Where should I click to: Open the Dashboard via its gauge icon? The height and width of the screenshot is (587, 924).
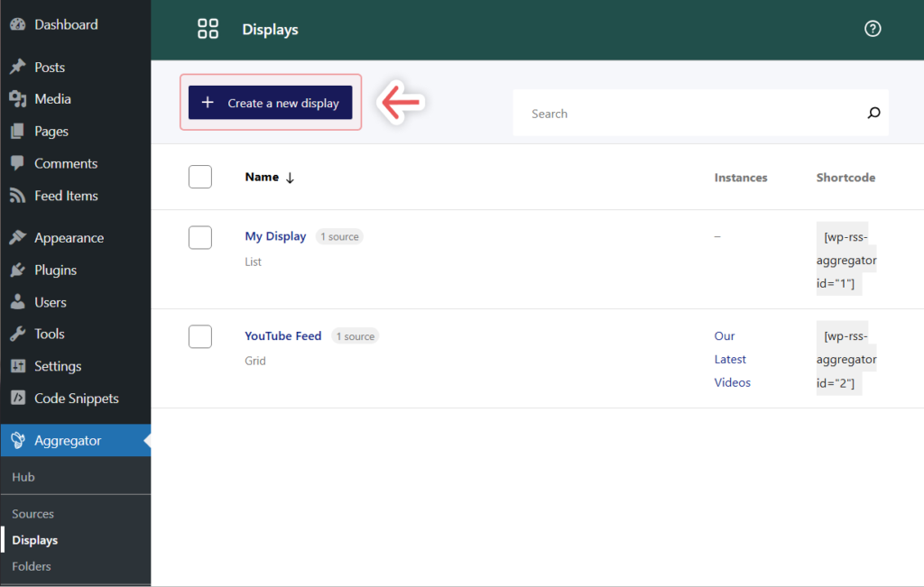coord(20,24)
